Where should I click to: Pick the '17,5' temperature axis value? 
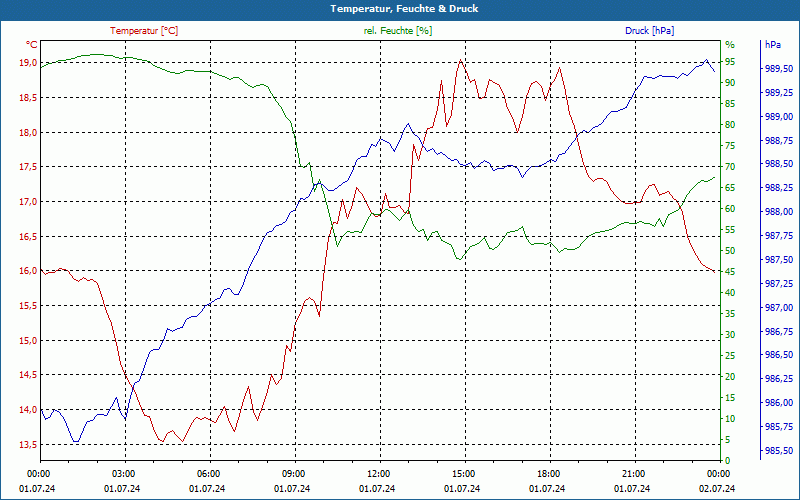click(28, 167)
